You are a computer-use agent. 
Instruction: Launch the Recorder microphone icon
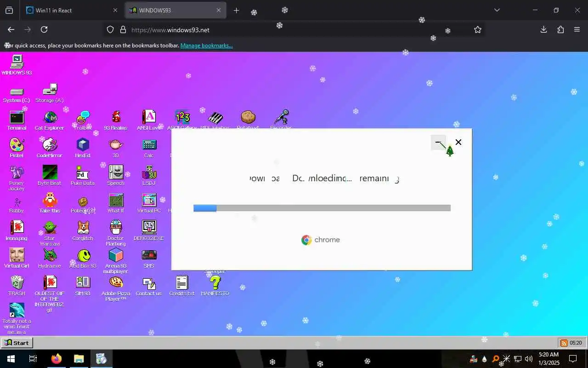(281, 120)
